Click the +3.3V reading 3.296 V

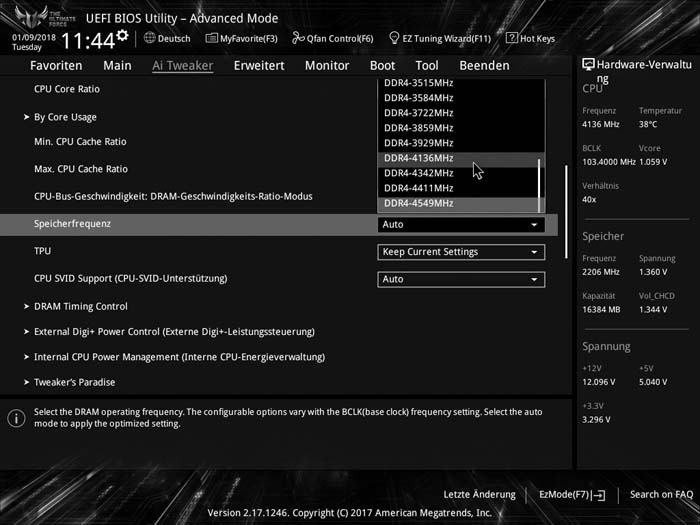[x=596, y=420]
